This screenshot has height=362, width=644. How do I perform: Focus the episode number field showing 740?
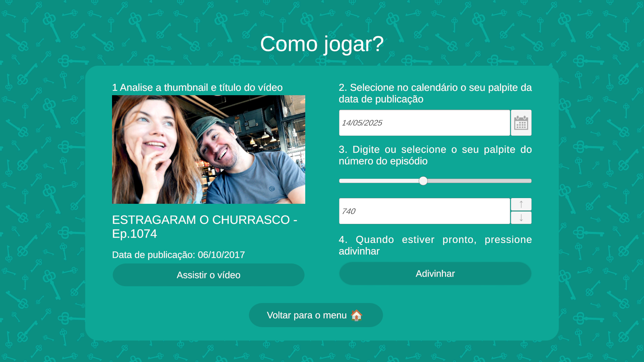point(424,211)
